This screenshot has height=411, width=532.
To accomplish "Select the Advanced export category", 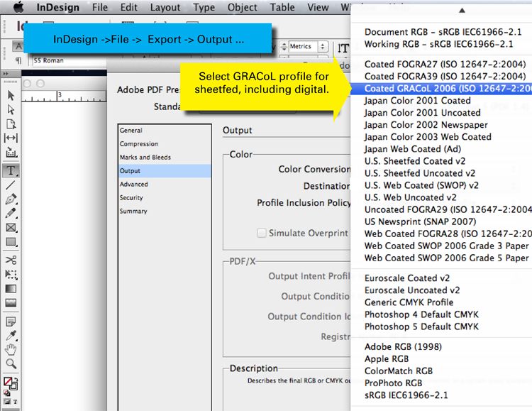I will 165,184.
